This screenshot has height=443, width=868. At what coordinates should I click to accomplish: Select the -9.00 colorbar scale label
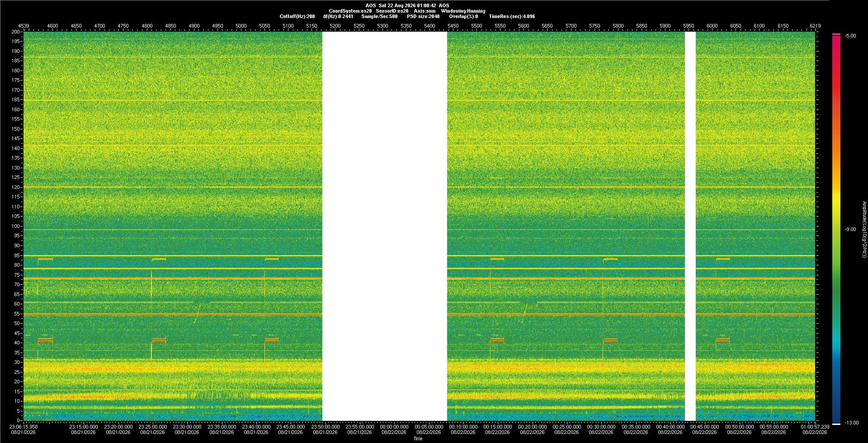(850, 230)
